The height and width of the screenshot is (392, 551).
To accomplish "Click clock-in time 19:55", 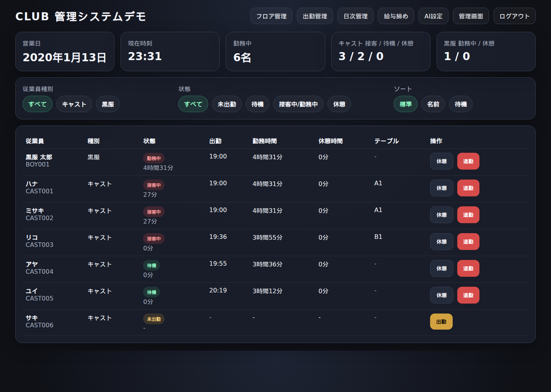I will (x=218, y=263).
